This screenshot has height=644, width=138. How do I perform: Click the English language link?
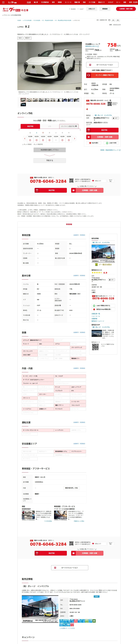pyautogui.click(x=73, y=9)
